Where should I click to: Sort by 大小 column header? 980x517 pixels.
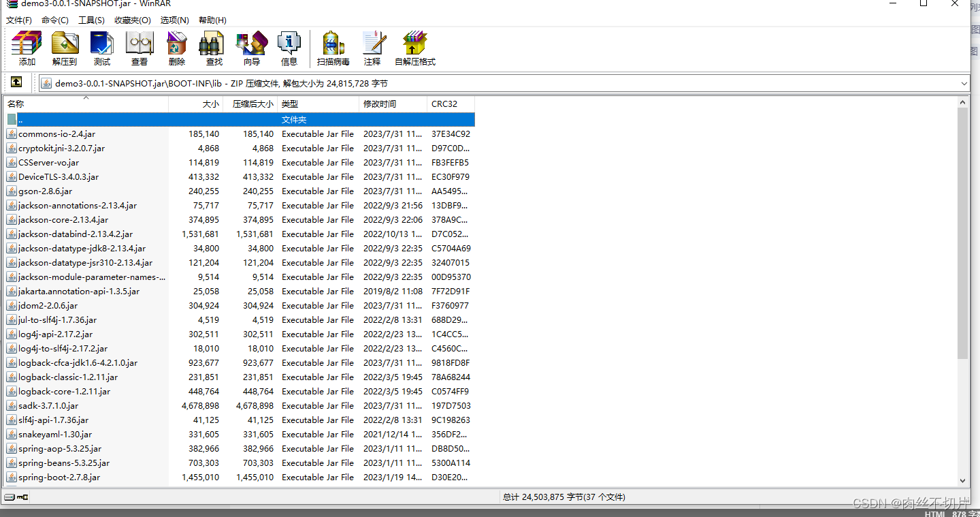point(196,104)
